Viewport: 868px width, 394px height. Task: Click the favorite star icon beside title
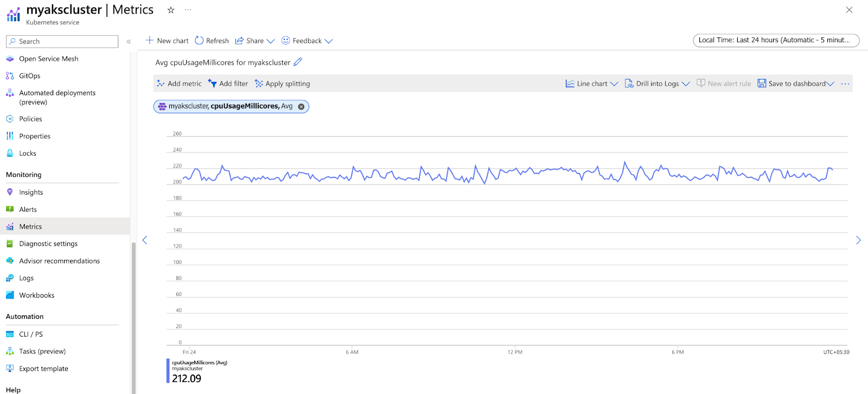171,10
